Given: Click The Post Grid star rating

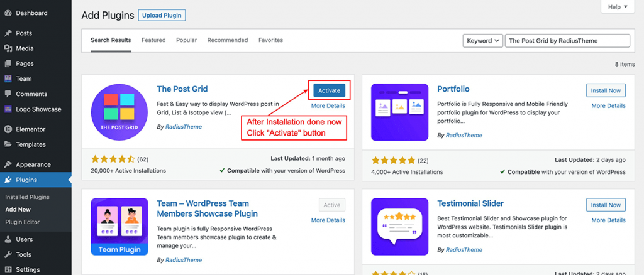Looking at the screenshot, I should (113, 159).
